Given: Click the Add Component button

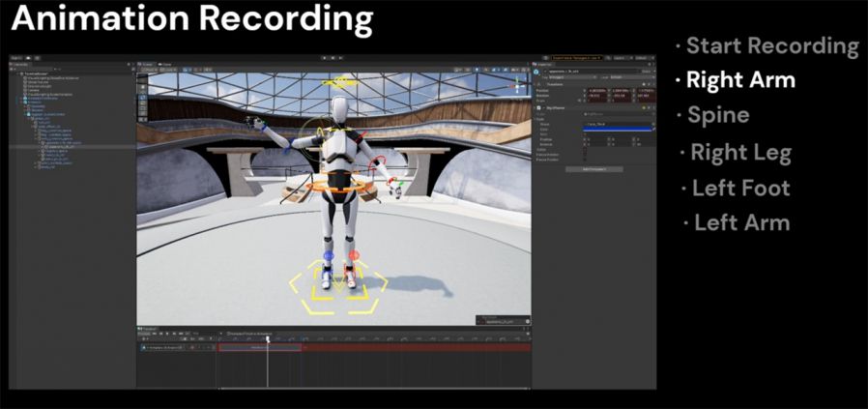Looking at the screenshot, I should pos(594,168).
